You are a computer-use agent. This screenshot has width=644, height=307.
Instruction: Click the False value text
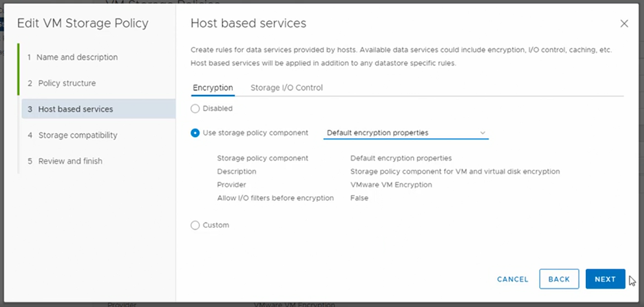(359, 198)
